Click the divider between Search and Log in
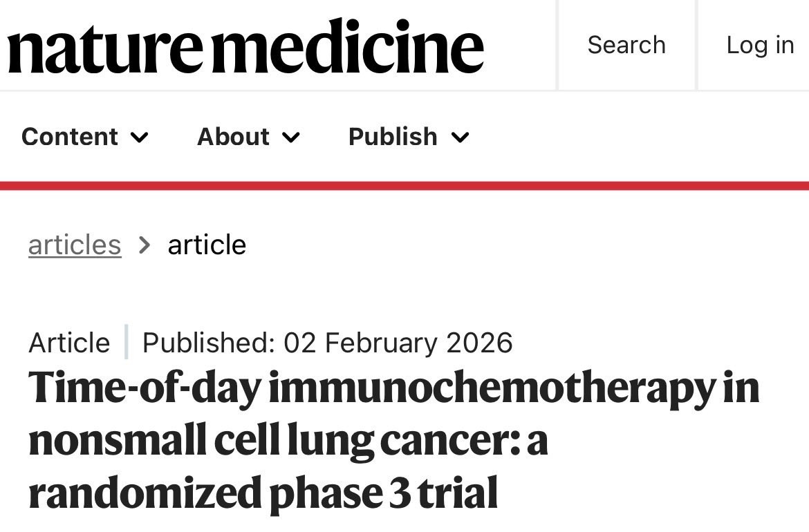This screenshot has width=809, height=532. pos(696,45)
